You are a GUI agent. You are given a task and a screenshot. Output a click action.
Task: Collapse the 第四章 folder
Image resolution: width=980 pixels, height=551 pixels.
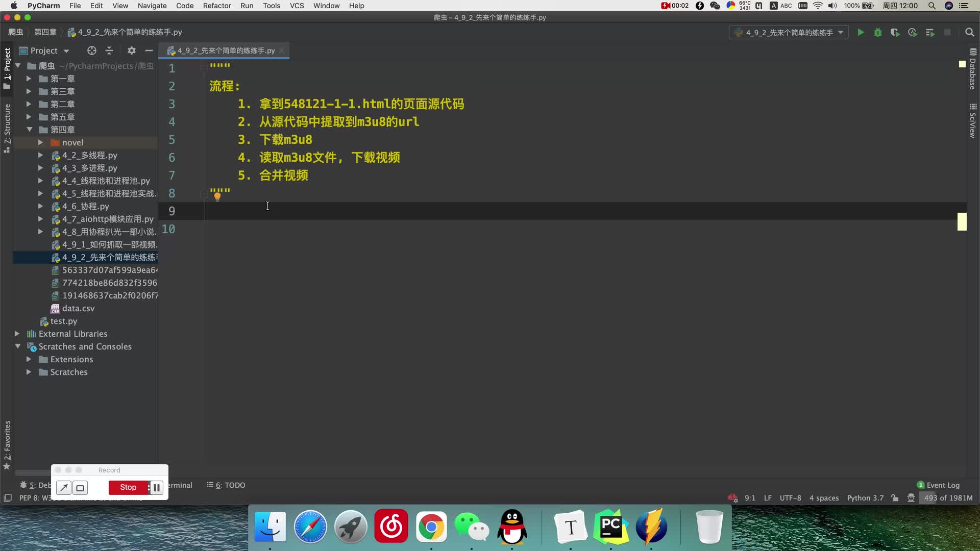click(x=29, y=130)
